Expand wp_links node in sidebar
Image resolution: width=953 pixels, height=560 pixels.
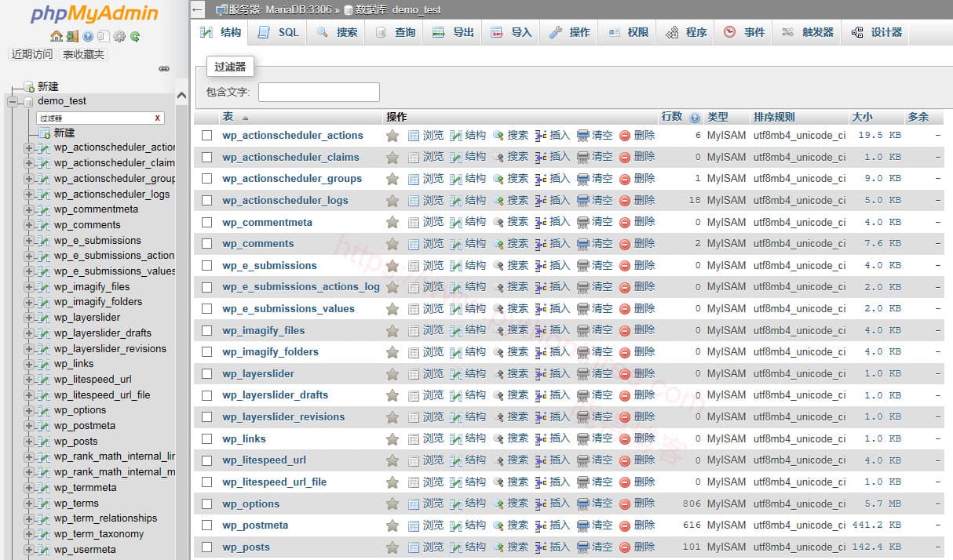tap(28, 364)
